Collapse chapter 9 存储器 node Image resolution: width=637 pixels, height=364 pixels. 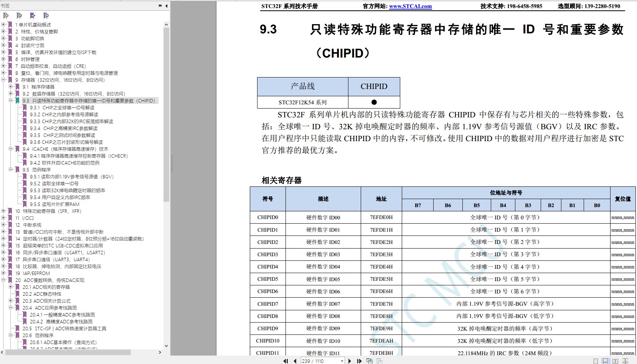pyautogui.click(x=3, y=80)
